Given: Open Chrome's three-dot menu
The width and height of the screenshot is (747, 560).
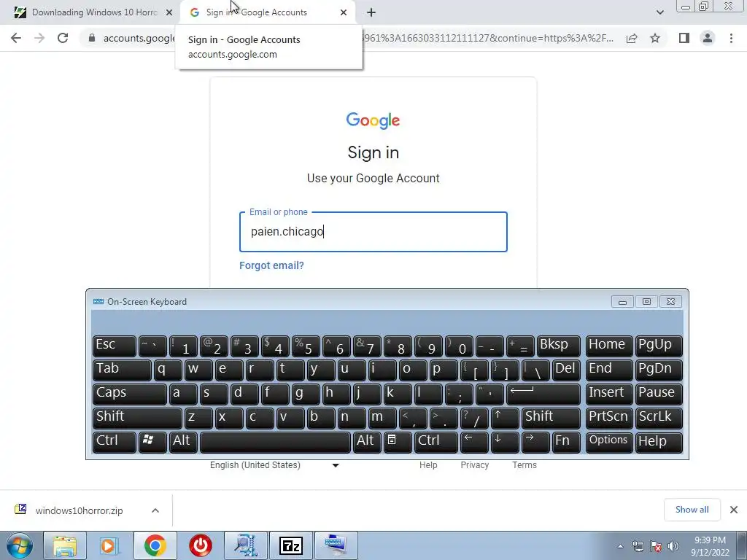Looking at the screenshot, I should pyautogui.click(x=731, y=38).
